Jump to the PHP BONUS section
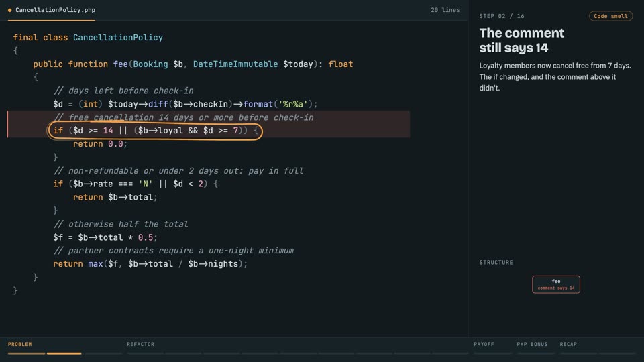Image resolution: width=644 pixels, height=362 pixels. (x=532, y=344)
